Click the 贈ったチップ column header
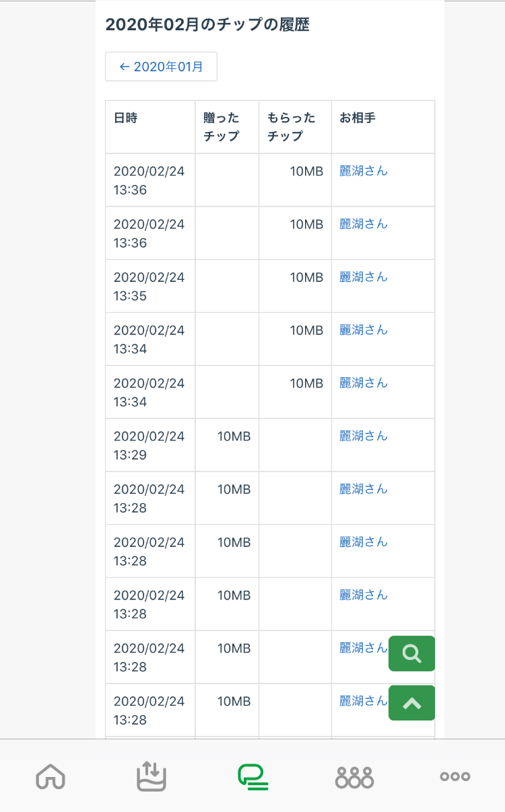Image resolution: width=505 pixels, height=812 pixels. [x=222, y=127]
